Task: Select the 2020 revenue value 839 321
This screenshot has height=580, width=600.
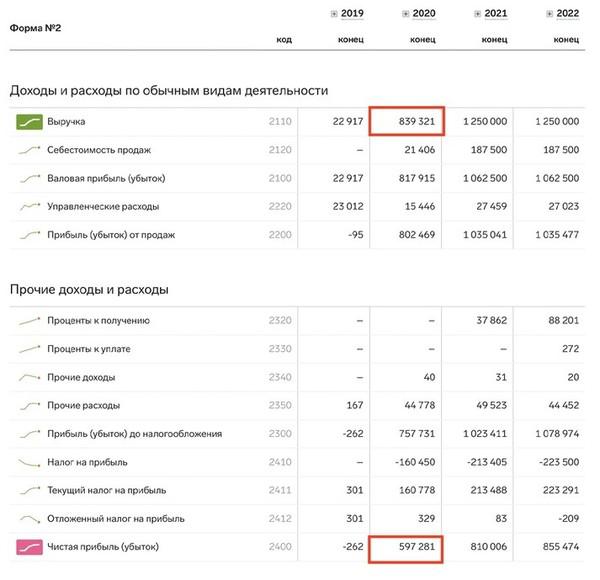Action: tap(417, 122)
